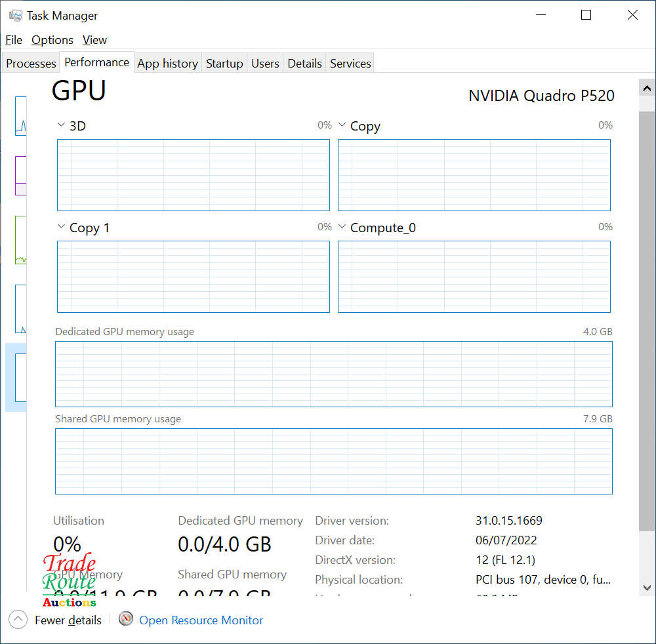The width and height of the screenshot is (656, 644).
Task: Click scrollbar up arrow in GPU panel
Action: (x=646, y=89)
